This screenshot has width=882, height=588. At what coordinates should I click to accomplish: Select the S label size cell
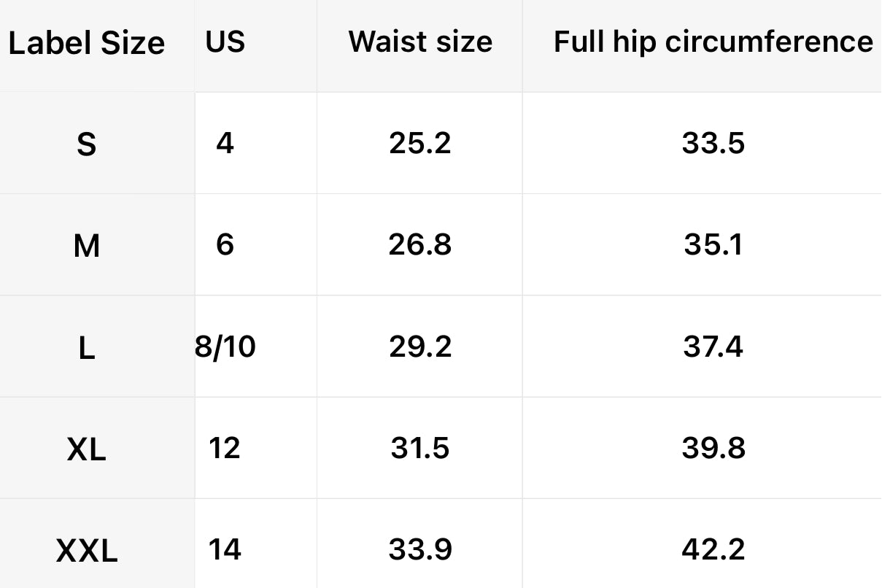pyautogui.click(x=86, y=144)
